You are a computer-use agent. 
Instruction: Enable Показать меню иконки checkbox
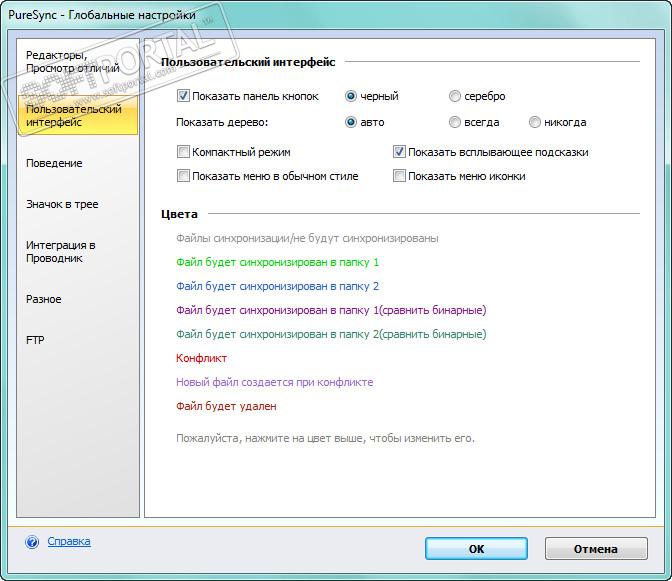(399, 176)
